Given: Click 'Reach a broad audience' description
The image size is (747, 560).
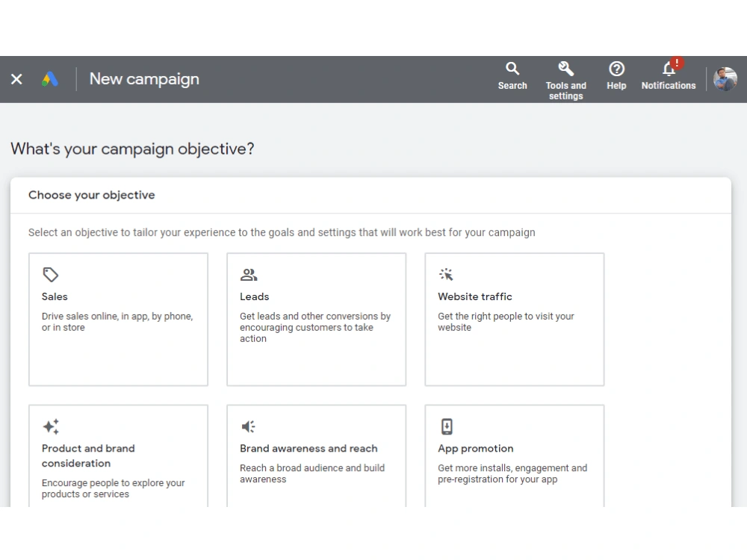Looking at the screenshot, I should point(312,474).
